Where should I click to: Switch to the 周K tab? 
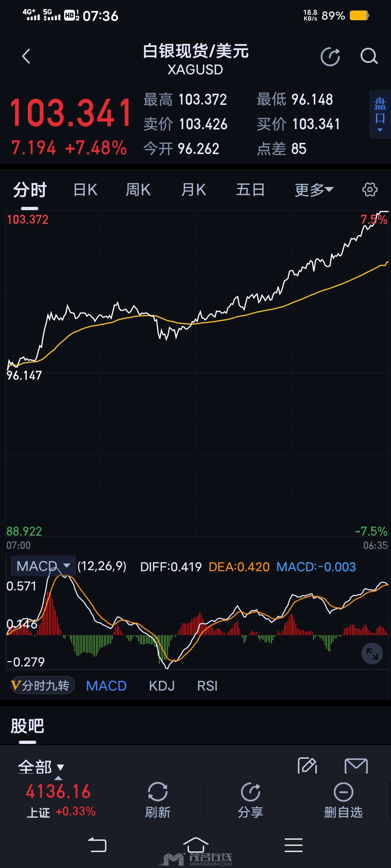point(138,190)
